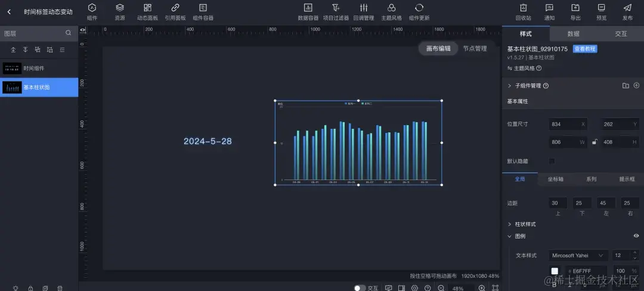The width and height of the screenshot is (644, 291).
Task: Click the X position field 834
Action: (568, 124)
